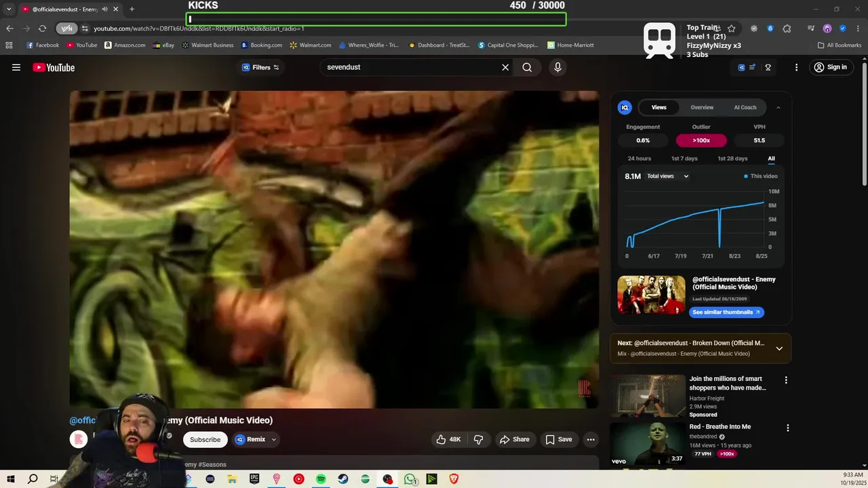868x488 pixels.
Task: Click the Enemy video thumbnail in vidIQ panel
Action: click(x=651, y=294)
